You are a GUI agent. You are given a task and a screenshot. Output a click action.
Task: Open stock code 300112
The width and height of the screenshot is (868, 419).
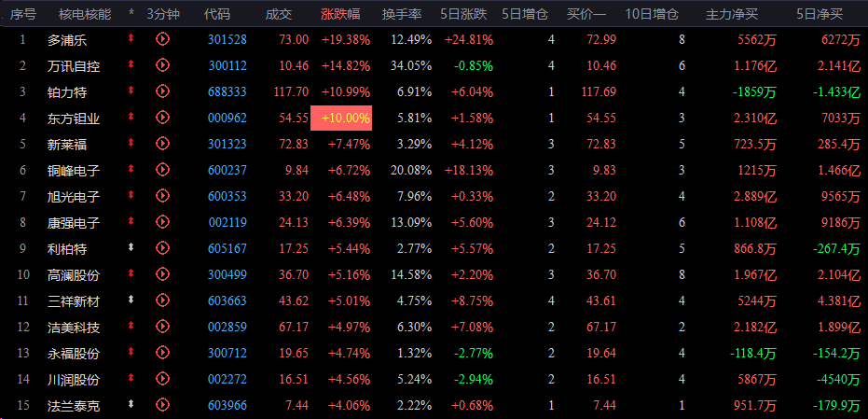(227, 65)
